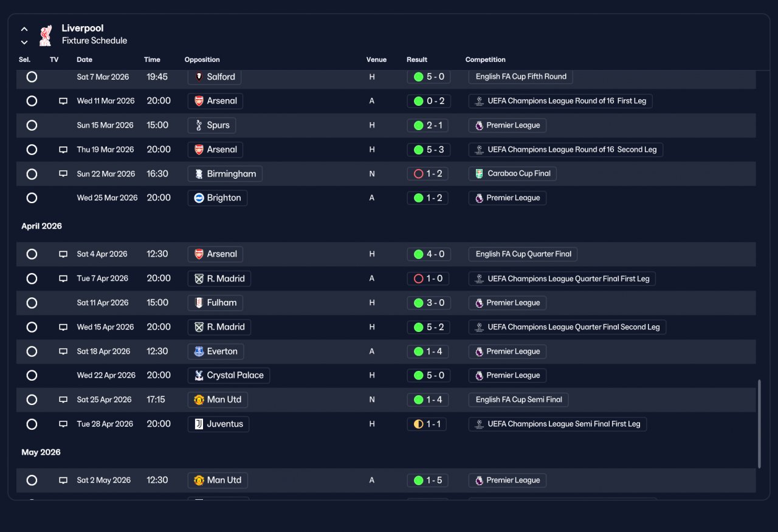This screenshot has height=532, width=778.
Task: Click the up chevron beside Liverpool
Action: tap(24, 29)
